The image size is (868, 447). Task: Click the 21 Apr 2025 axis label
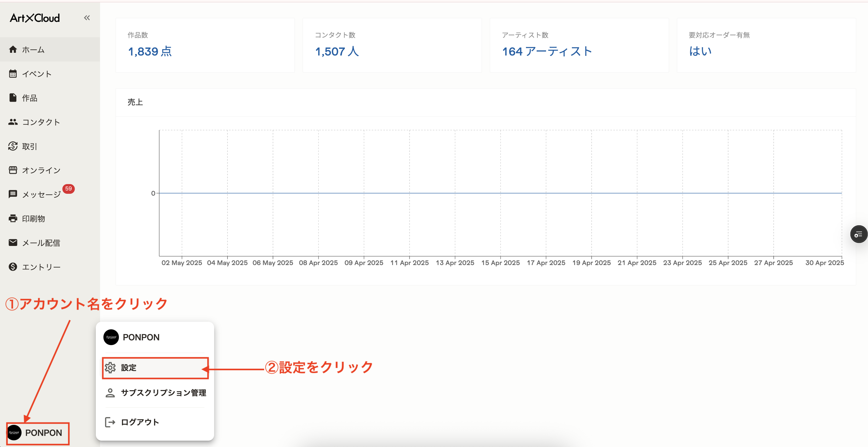[x=637, y=263]
